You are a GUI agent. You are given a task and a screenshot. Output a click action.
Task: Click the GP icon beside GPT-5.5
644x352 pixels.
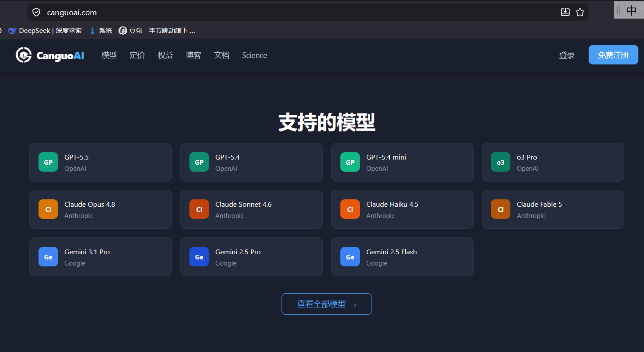[x=48, y=162]
